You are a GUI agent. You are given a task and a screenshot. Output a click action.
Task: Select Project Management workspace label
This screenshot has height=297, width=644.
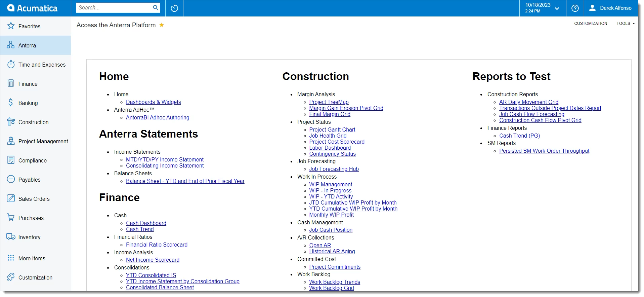(43, 141)
